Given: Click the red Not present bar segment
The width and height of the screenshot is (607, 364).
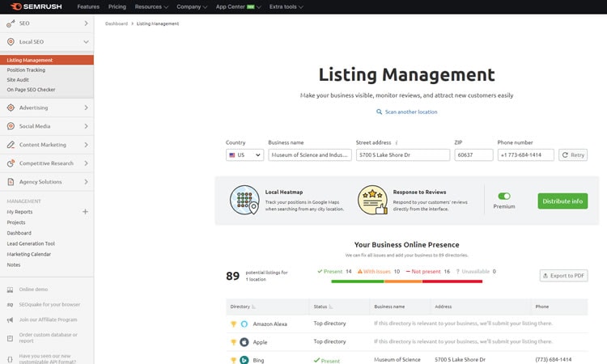Looking at the screenshot, I should coord(452,281).
